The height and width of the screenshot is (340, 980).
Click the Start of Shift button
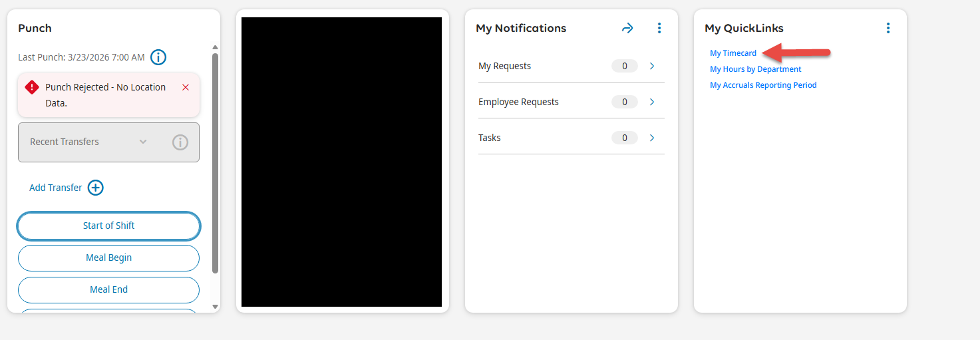click(108, 226)
